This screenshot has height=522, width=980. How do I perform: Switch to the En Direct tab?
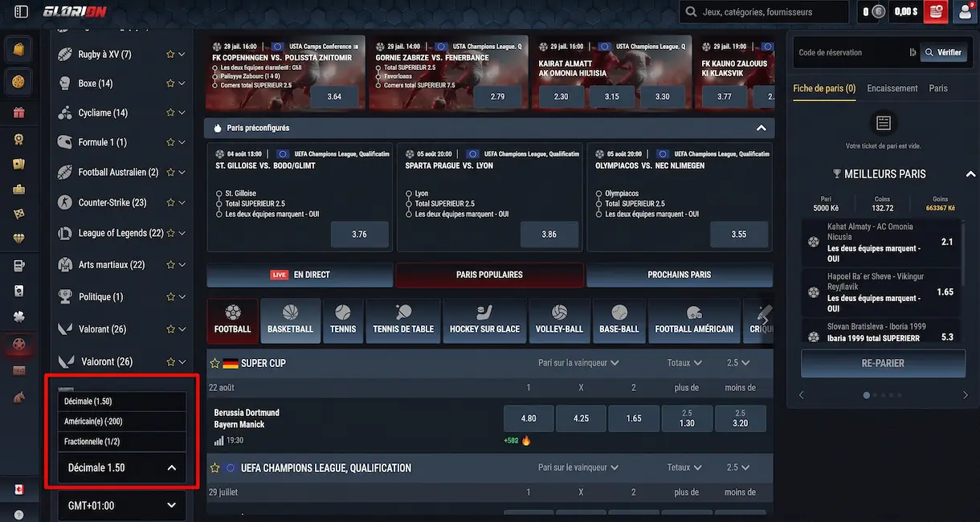coord(300,275)
